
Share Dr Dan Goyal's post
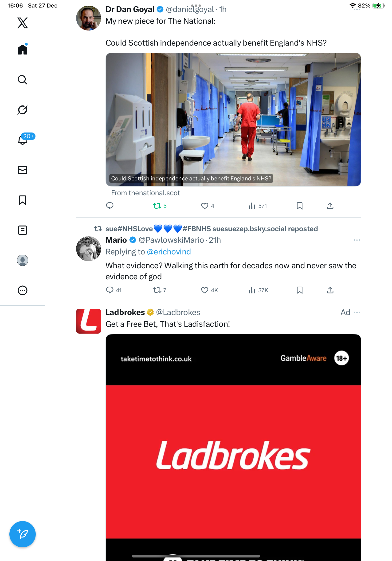[x=330, y=206]
